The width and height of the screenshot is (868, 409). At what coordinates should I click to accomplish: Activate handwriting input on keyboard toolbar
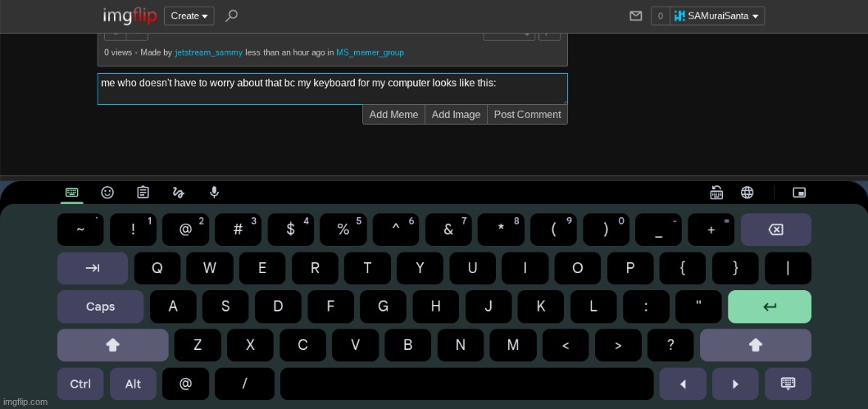(x=178, y=193)
